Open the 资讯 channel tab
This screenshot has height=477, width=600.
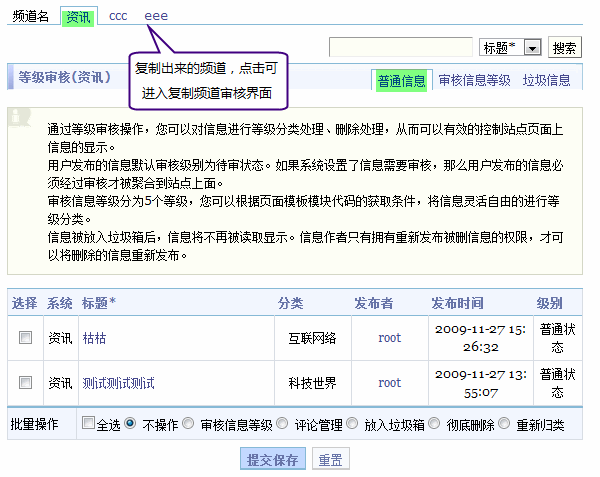point(77,17)
